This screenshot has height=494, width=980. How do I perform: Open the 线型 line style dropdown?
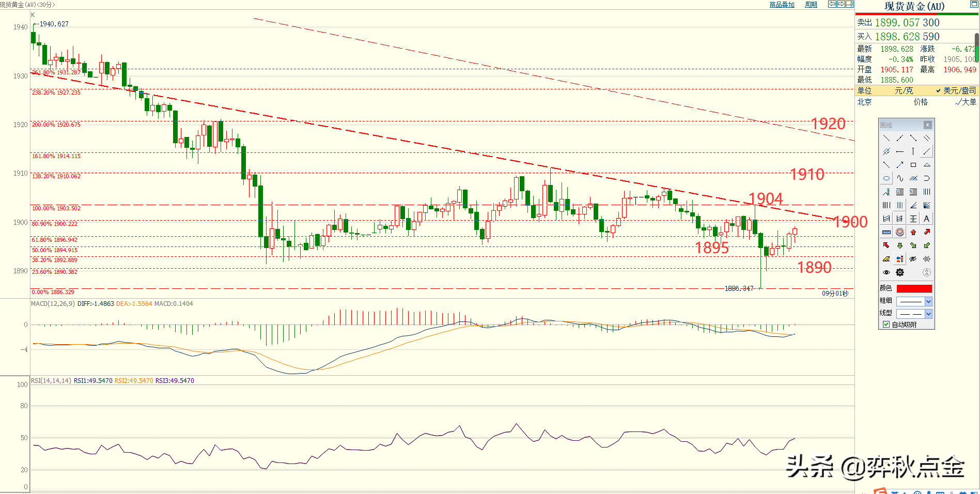[x=928, y=314]
